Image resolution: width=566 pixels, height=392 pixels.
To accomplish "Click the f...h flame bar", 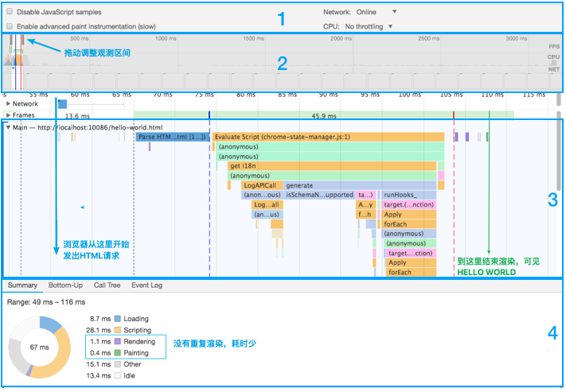I will pos(365,215).
